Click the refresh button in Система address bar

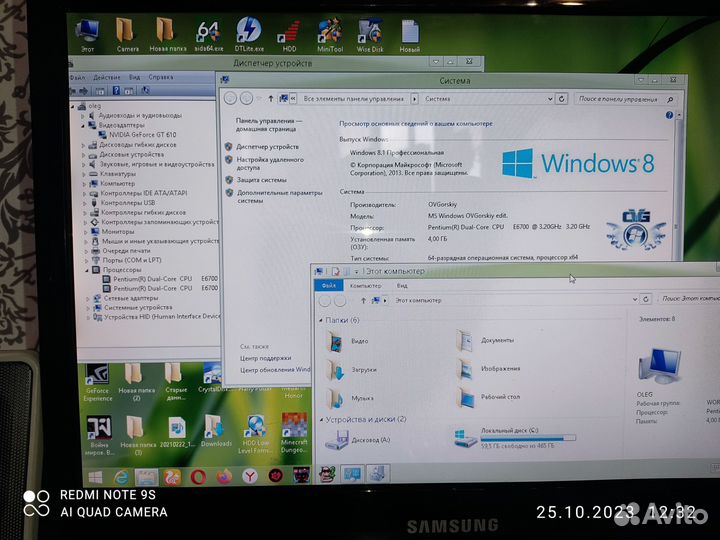pyautogui.click(x=561, y=99)
